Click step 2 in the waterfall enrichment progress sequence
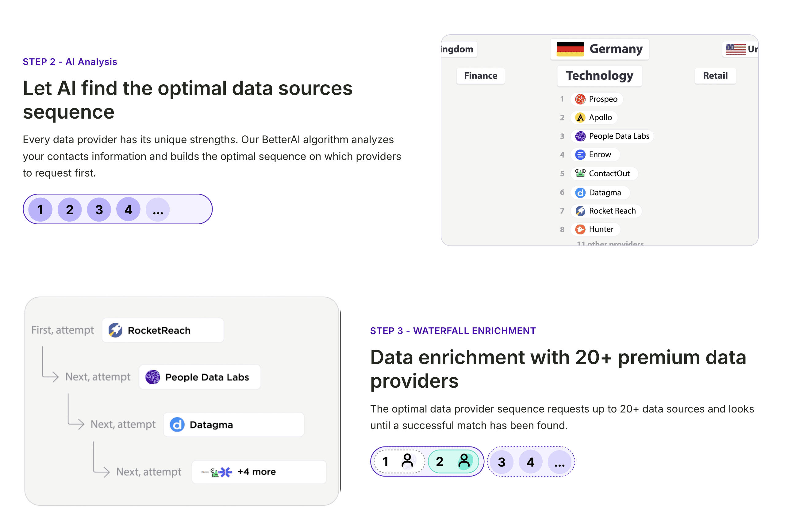 click(454, 462)
